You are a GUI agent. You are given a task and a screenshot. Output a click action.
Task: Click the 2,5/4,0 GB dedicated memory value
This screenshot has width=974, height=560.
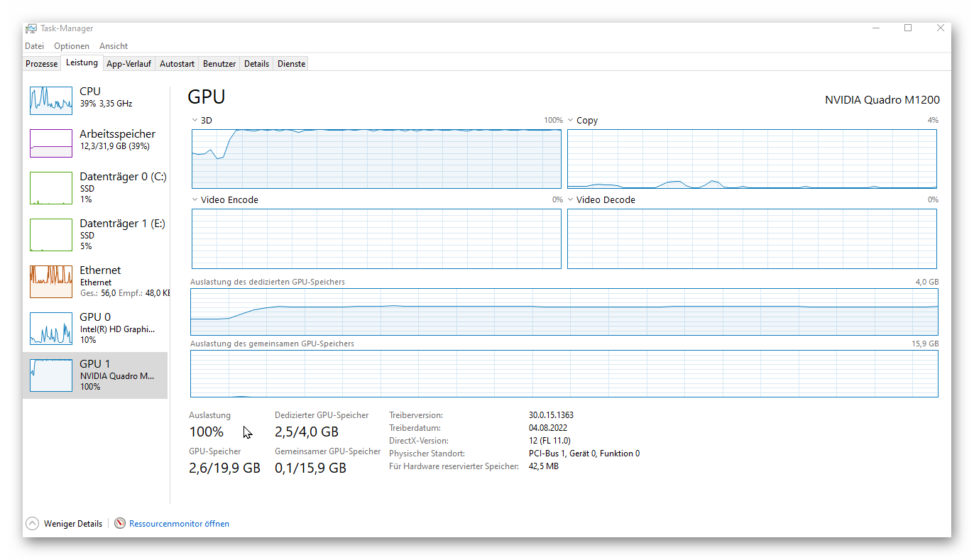(307, 432)
